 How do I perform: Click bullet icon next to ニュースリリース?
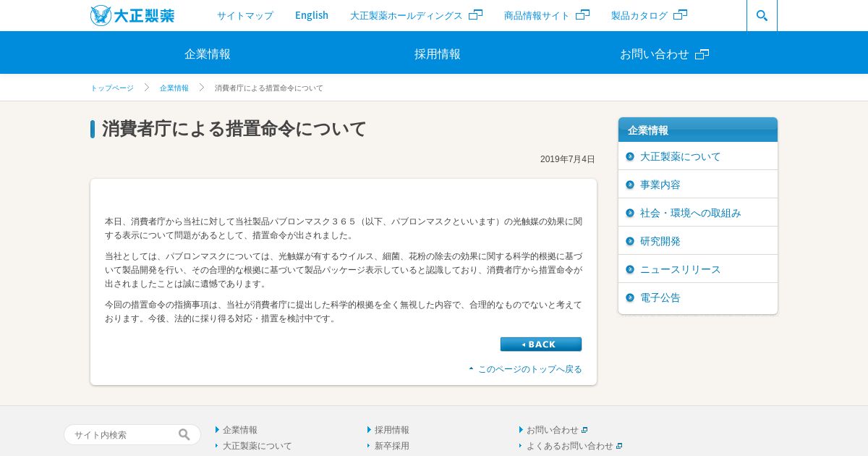[x=630, y=269]
